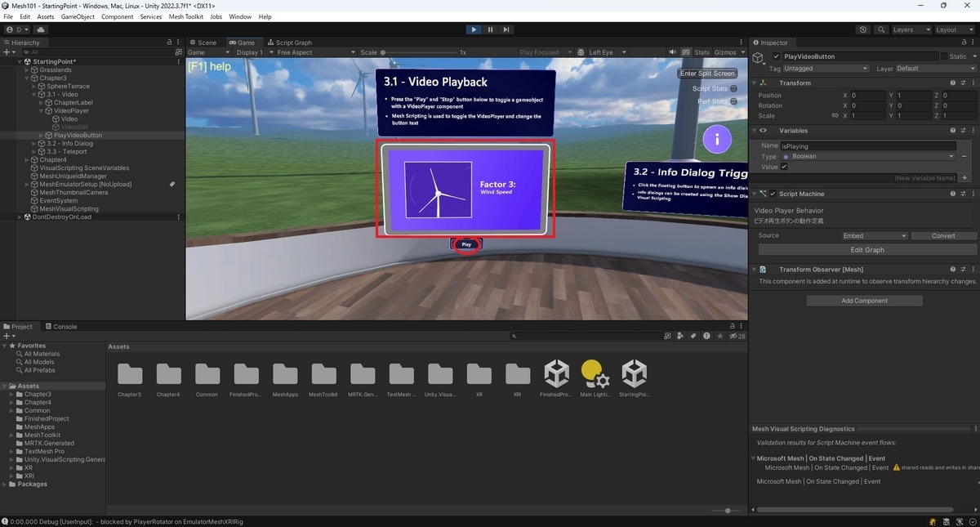This screenshot has width=980, height=527.
Task: Open the Free Aspect dropdown
Action: click(x=313, y=52)
